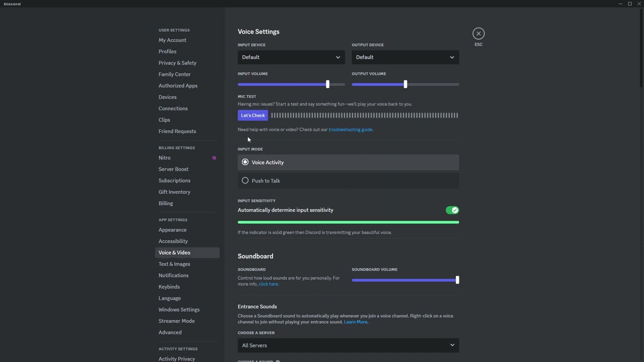Click the Soundboard Volume slider handle
The image size is (644, 362).
tap(457, 280)
